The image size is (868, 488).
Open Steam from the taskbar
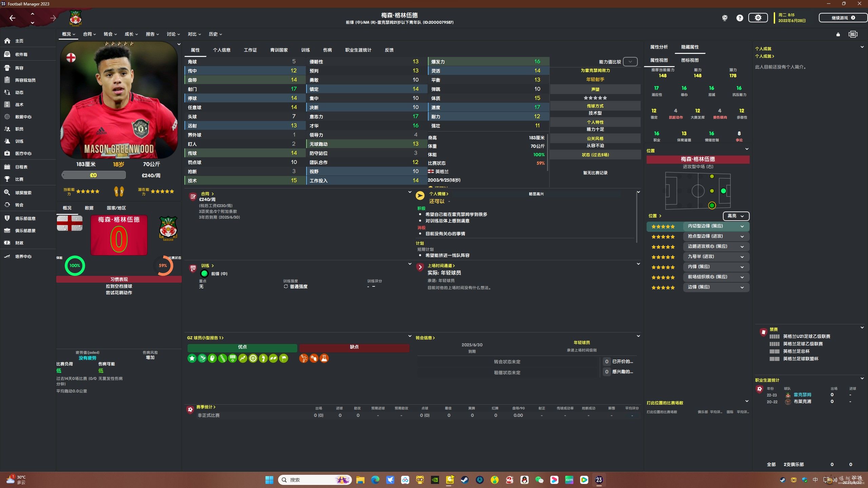coord(465,480)
